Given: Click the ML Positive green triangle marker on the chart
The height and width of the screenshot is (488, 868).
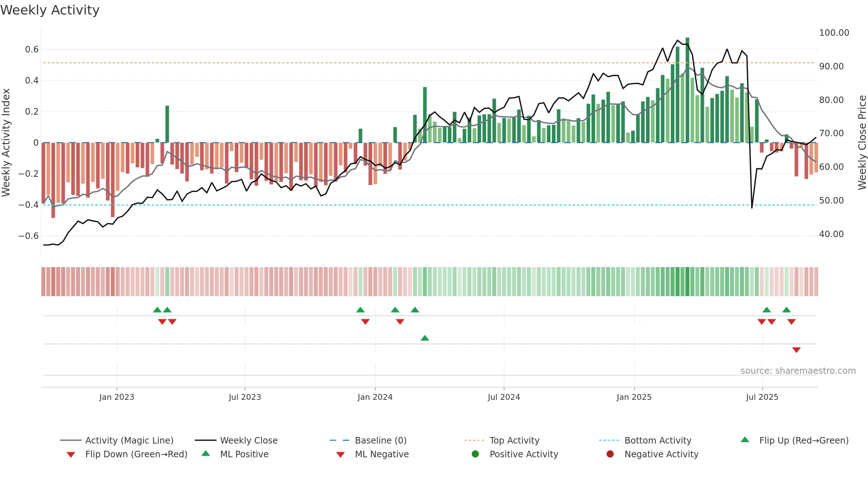Looking at the screenshot, I should 425,338.
